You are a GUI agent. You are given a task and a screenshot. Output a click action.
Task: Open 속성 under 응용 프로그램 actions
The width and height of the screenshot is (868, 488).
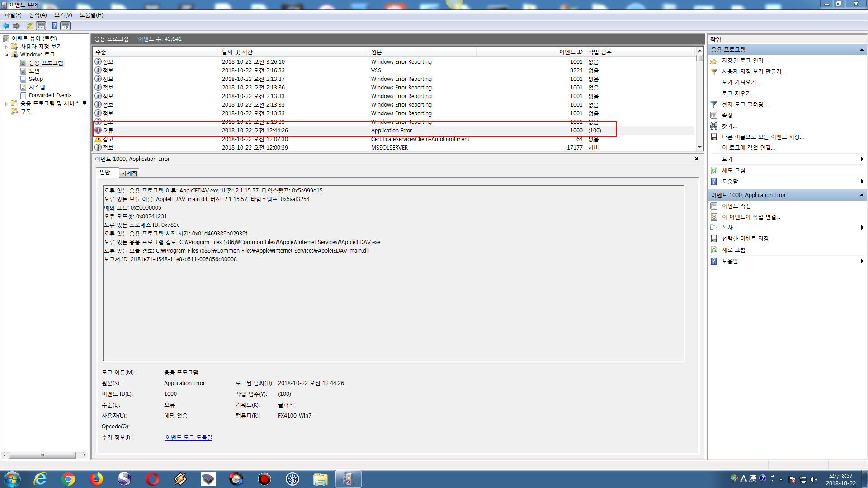pos(727,115)
